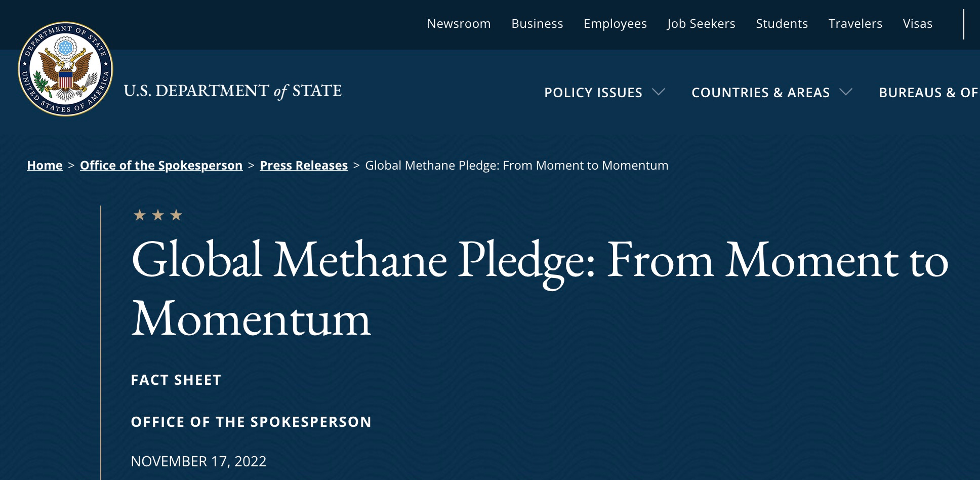Click the Global Methane Pledge breadcrumb entry
The image size is (980, 480).
(x=516, y=165)
